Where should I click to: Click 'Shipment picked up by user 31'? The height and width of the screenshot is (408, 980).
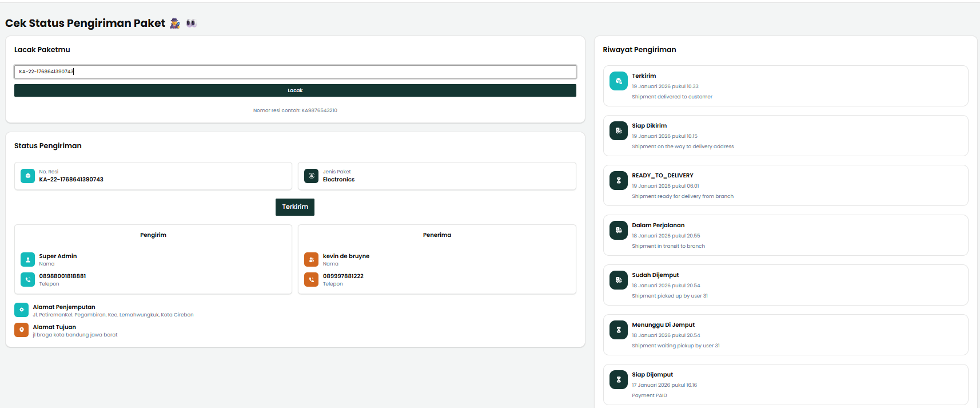point(670,296)
